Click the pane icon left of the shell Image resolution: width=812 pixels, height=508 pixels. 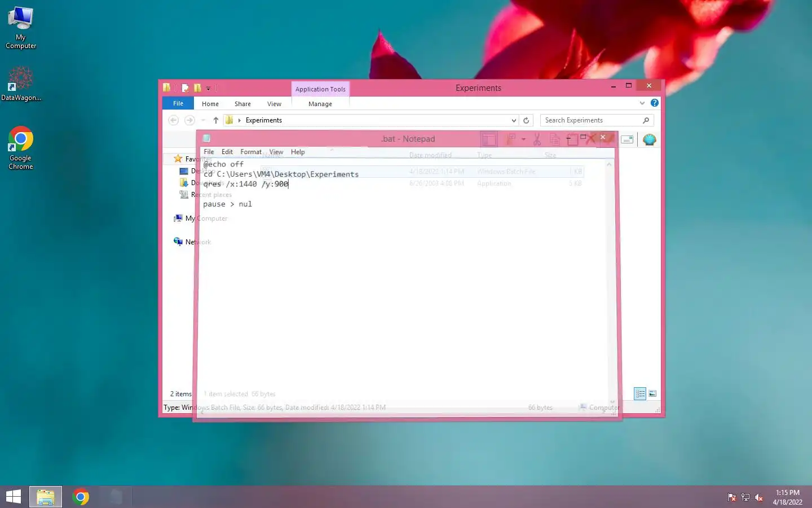(x=627, y=139)
